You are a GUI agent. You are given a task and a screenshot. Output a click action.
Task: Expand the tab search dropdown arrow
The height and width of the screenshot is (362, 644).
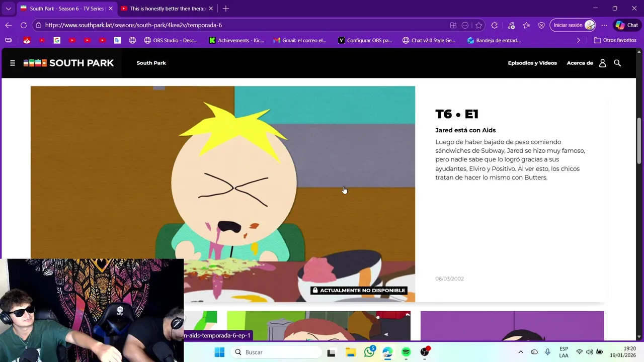pos(8,9)
